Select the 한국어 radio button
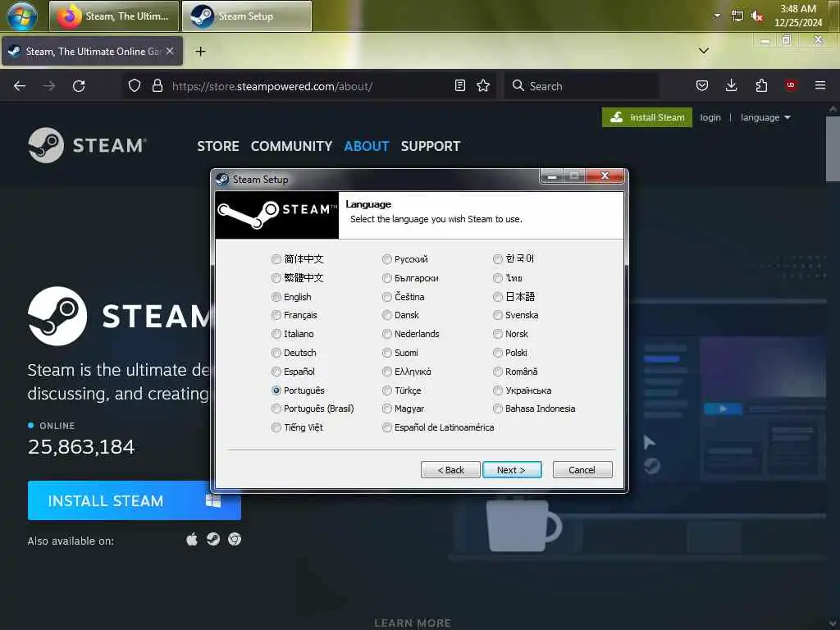 [498, 259]
